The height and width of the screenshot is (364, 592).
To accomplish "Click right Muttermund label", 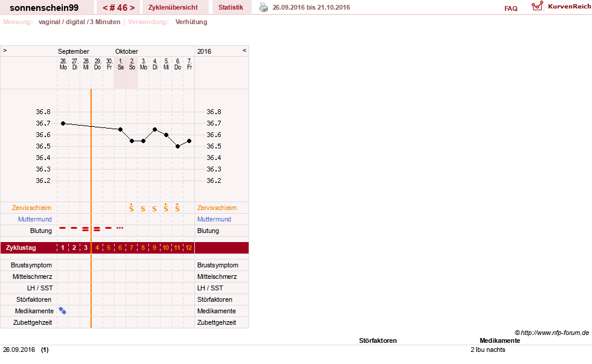I will pyautogui.click(x=214, y=219).
